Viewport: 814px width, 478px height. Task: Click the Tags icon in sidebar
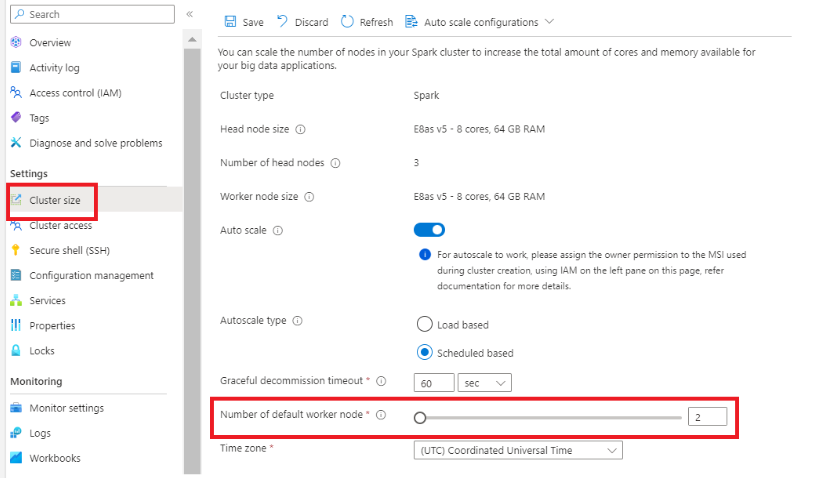(16, 118)
